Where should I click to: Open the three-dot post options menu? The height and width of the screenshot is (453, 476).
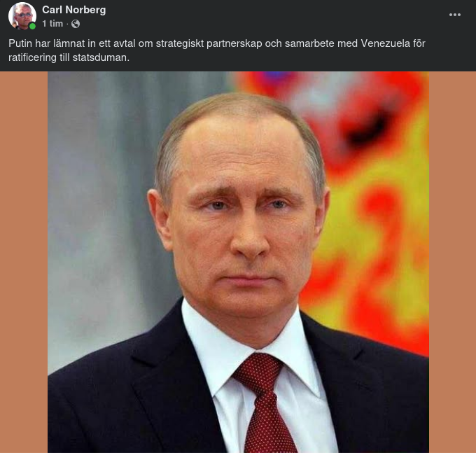(455, 15)
